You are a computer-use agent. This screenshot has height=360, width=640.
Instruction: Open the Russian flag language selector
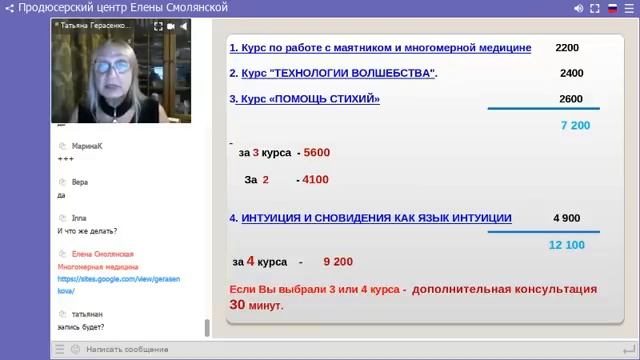pos(612,8)
